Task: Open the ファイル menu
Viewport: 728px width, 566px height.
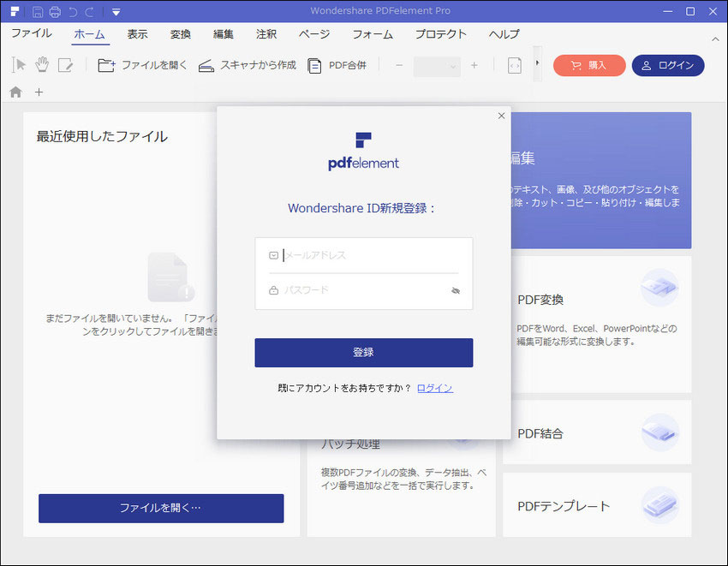Action: [32, 33]
